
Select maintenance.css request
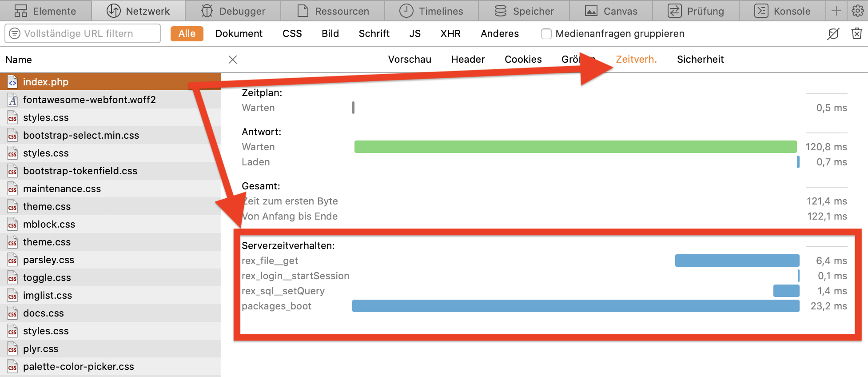click(x=110, y=188)
